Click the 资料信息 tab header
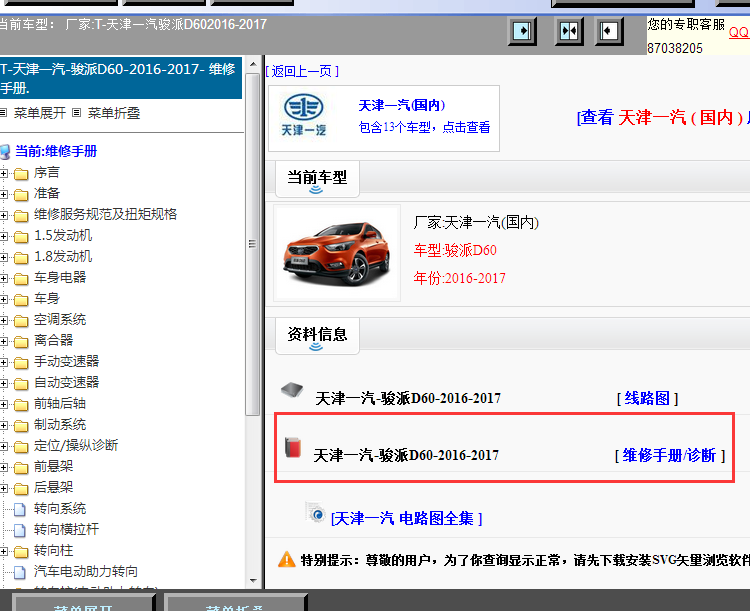 pos(317,336)
